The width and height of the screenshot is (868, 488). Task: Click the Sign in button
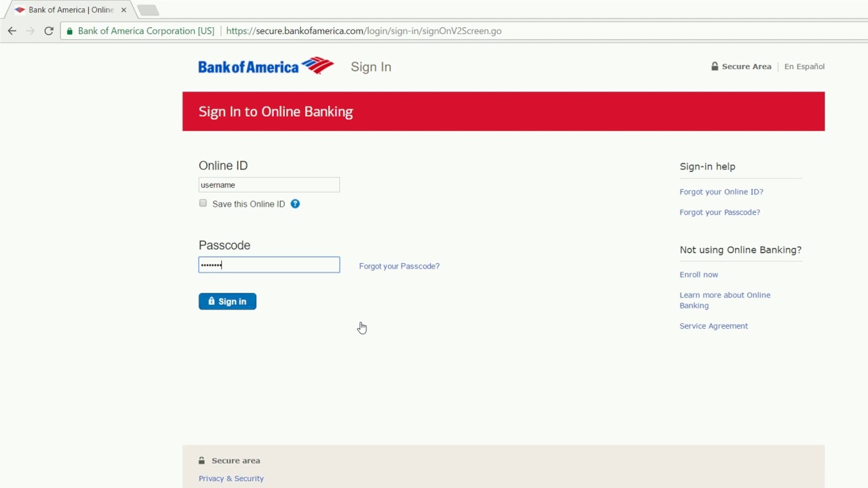click(x=227, y=301)
